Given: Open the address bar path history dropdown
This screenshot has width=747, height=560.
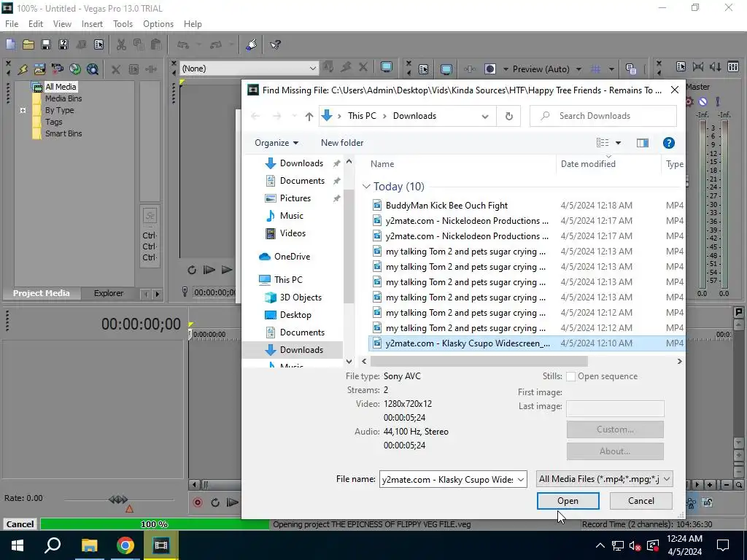Looking at the screenshot, I should coord(485,116).
